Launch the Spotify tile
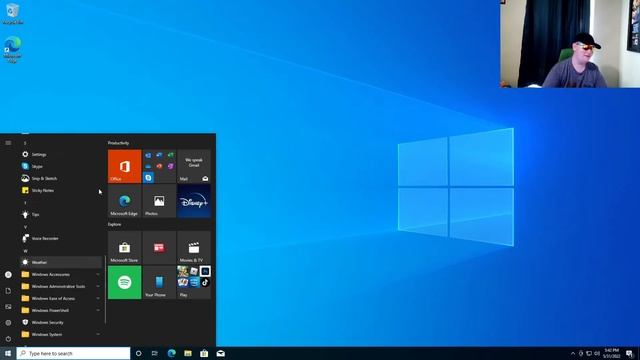 pos(124,282)
